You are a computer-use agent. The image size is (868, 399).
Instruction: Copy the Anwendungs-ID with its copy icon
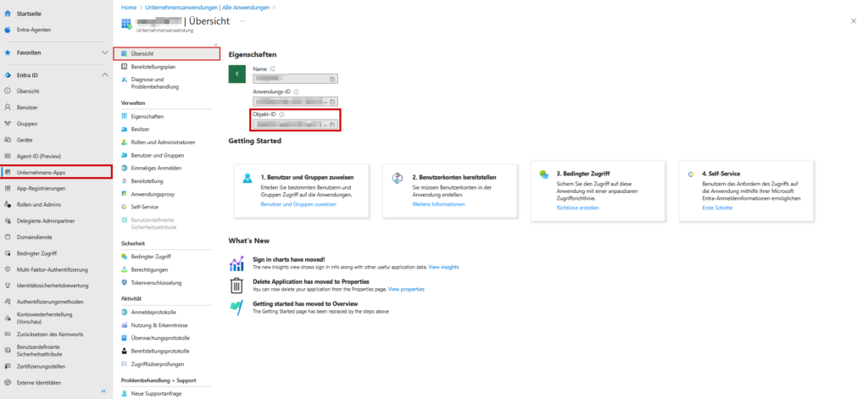click(333, 102)
